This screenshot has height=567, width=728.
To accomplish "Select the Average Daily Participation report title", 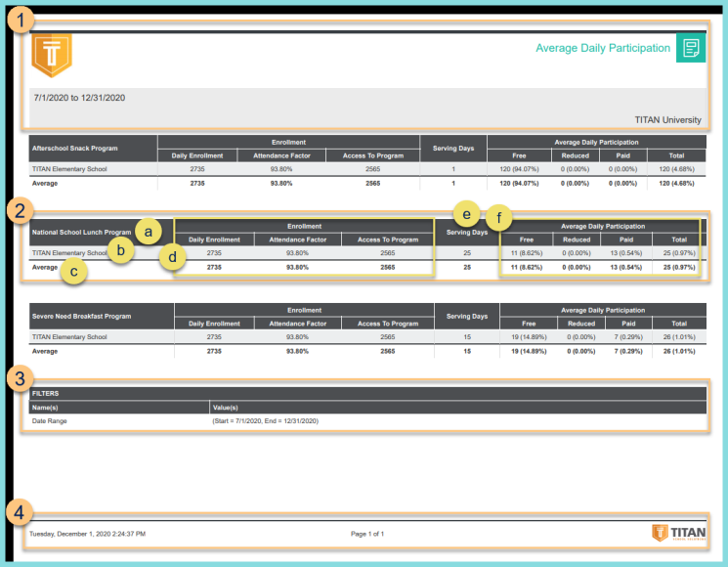I will 603,48.
